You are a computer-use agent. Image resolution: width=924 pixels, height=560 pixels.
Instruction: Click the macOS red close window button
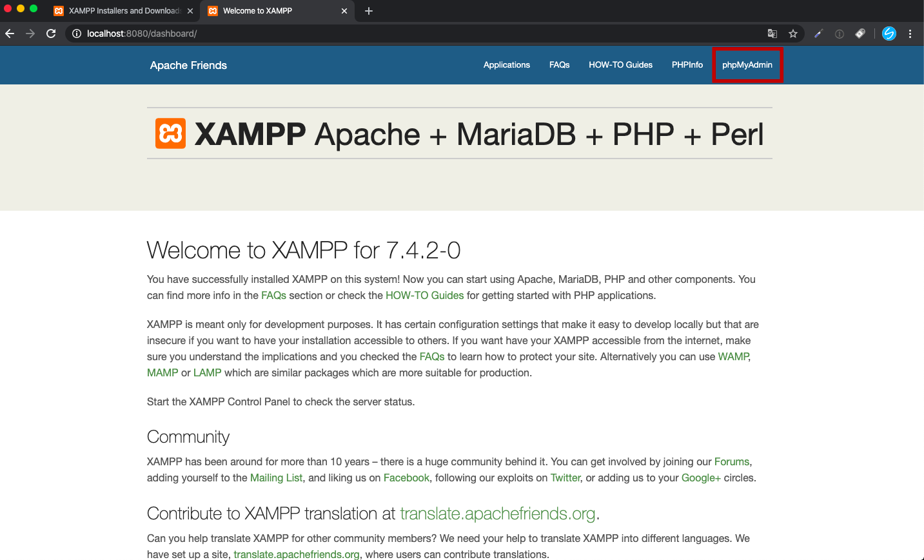pyautogui.click(x=8, y=8)
